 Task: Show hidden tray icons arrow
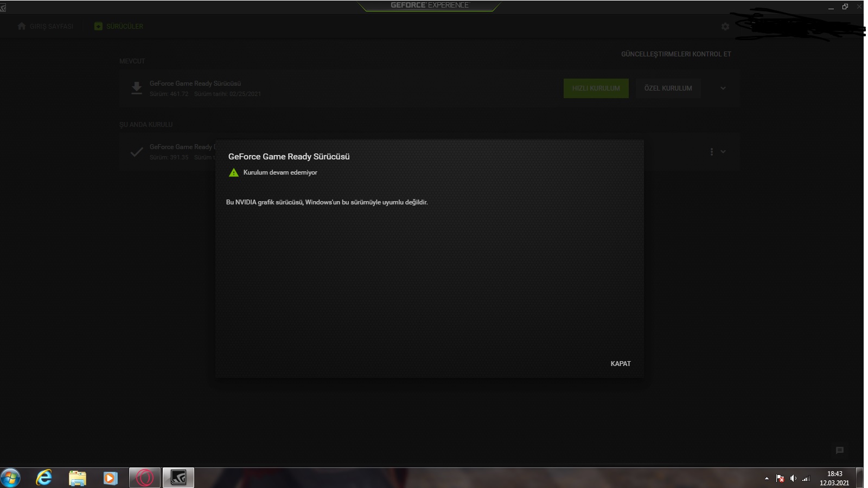[x=767, y=478]
